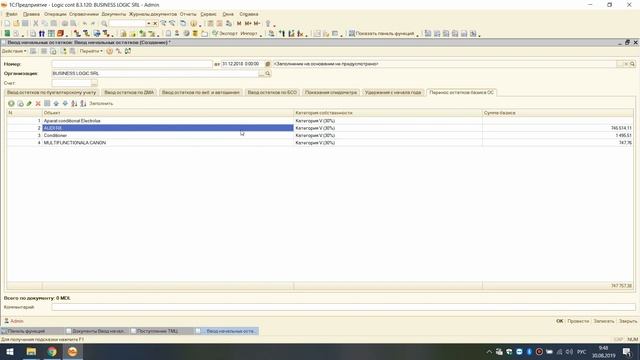
Task: Click the Import button in toolbar
Action: click(x=249, y=33)
